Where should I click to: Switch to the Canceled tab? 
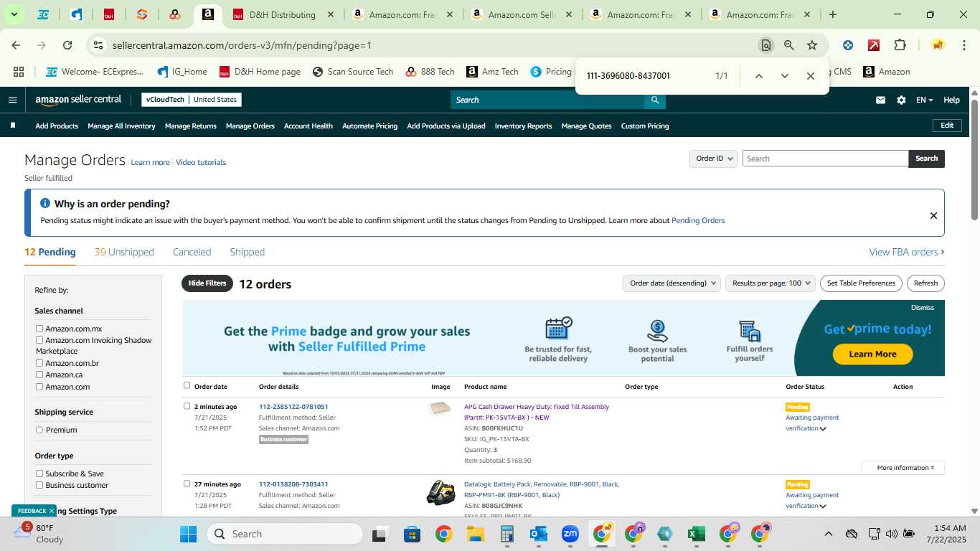coord(192,252)
